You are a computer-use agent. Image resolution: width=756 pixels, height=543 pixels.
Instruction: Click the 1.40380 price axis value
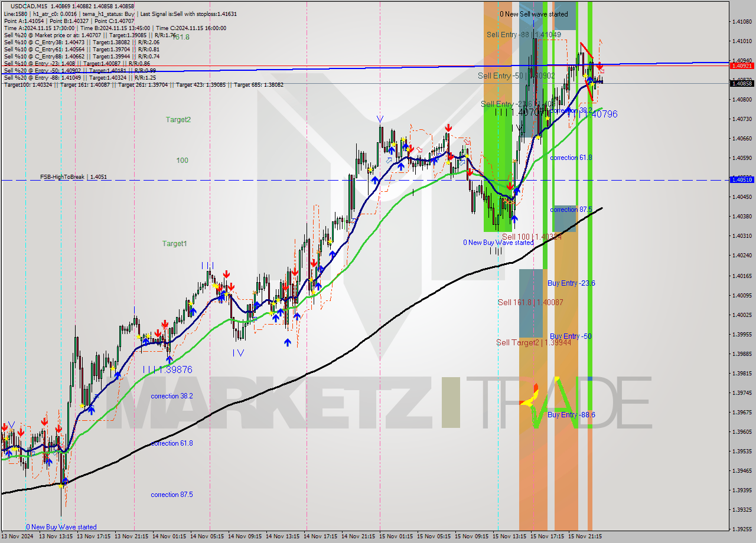tap(741, 217)
